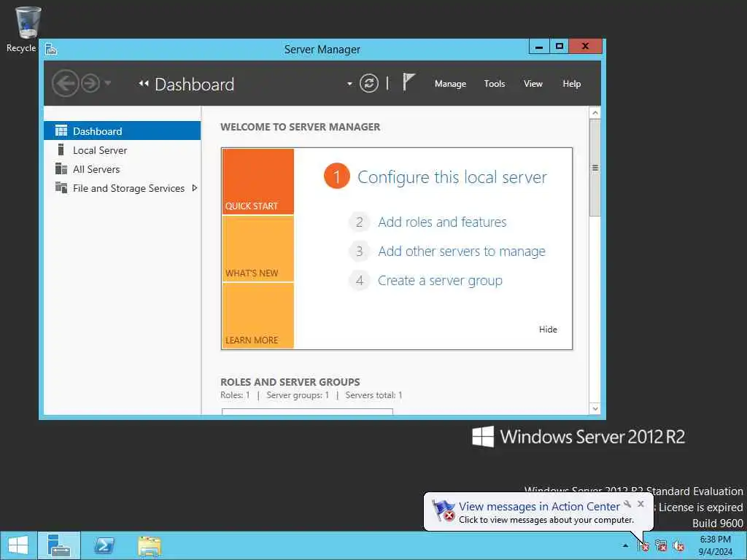Click Server Manager taskbar icon
The image size is (747, 560).
pos(59,545)
